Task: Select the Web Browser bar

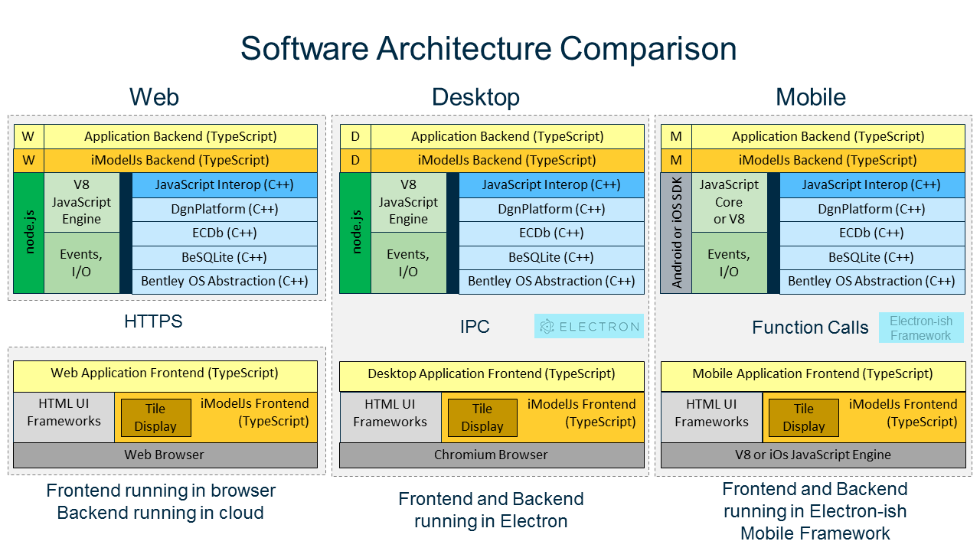Action: point(165,455)
